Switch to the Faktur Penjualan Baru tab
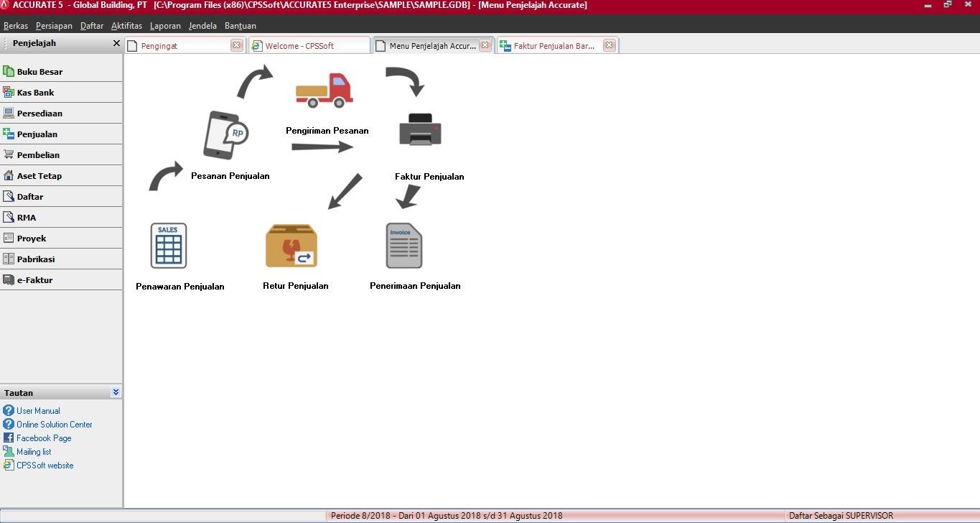This screenshot has height=523, width=980. coord(553,46)
